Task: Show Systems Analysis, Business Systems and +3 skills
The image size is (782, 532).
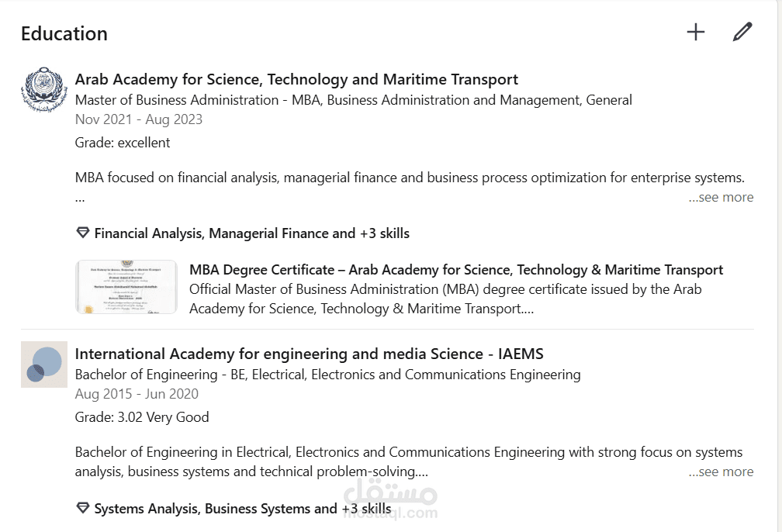Action: (242, 509)
